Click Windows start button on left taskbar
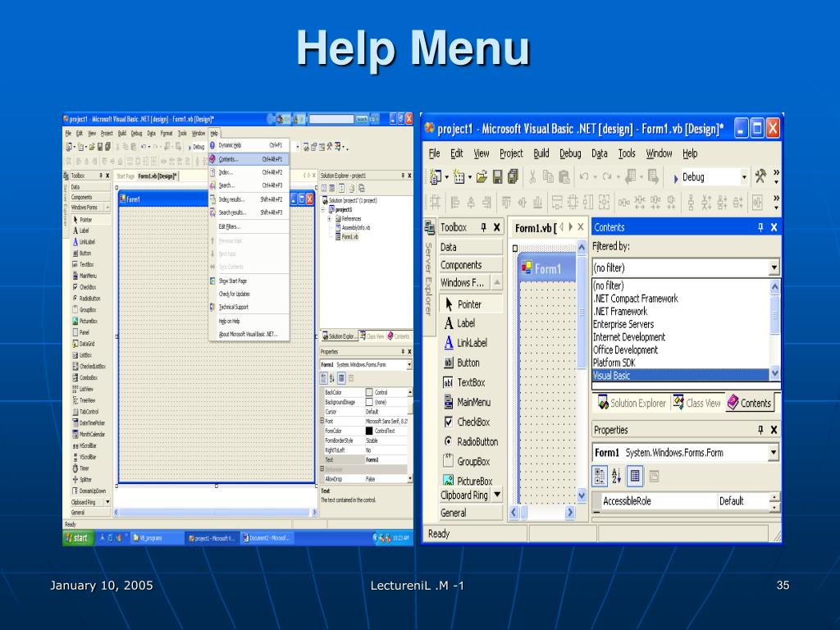 pyautogui.click(x=78, y=538)
